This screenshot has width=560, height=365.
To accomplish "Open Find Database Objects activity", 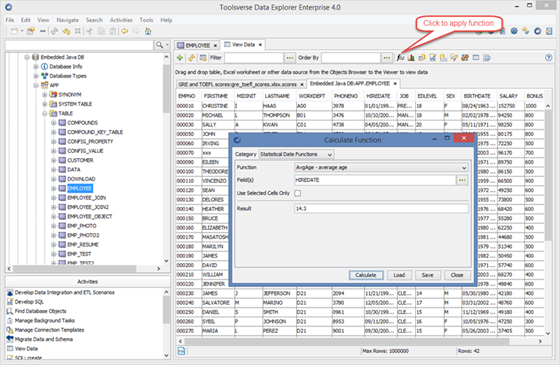I will 40,311.
